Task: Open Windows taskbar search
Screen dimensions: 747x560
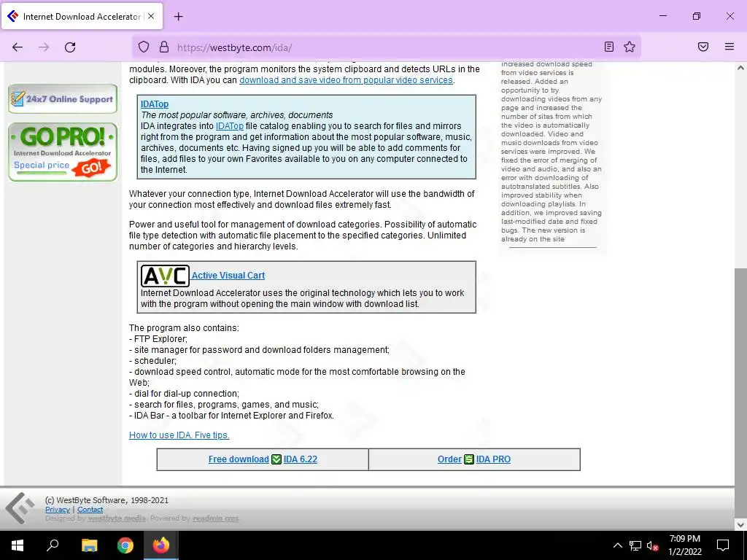Action: 53,545
